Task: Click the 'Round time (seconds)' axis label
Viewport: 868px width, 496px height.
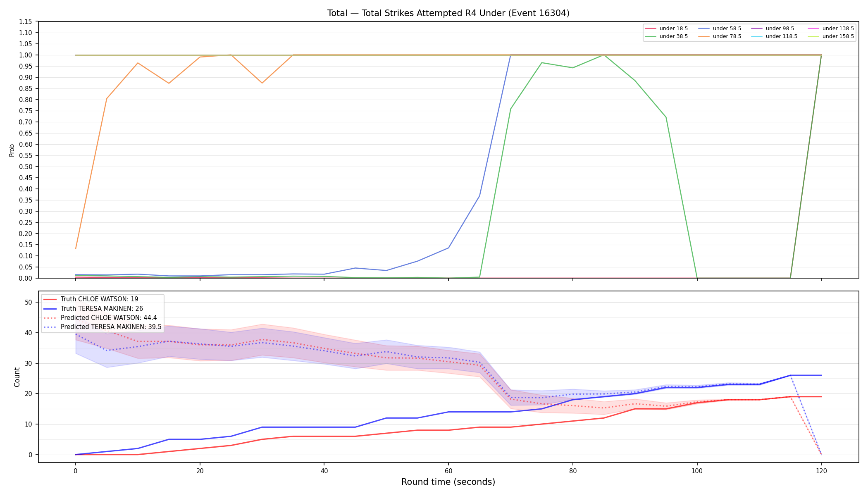Action: pos(448,482)
